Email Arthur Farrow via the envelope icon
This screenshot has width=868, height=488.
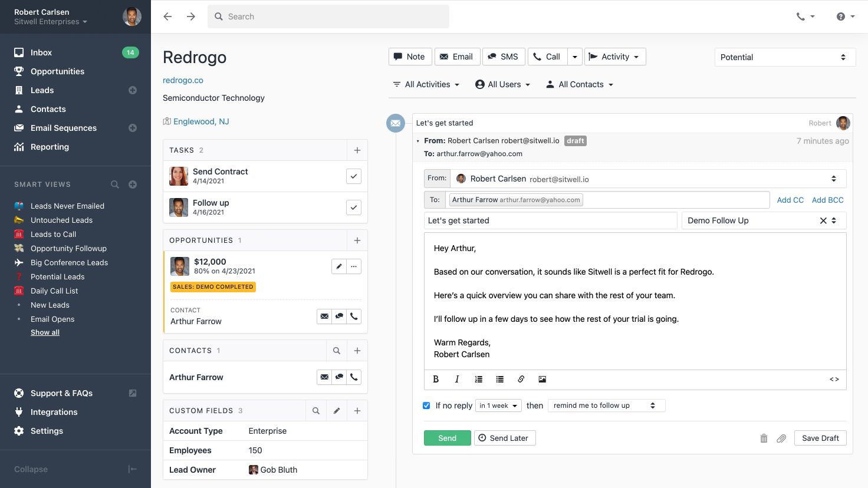point(324,377)
